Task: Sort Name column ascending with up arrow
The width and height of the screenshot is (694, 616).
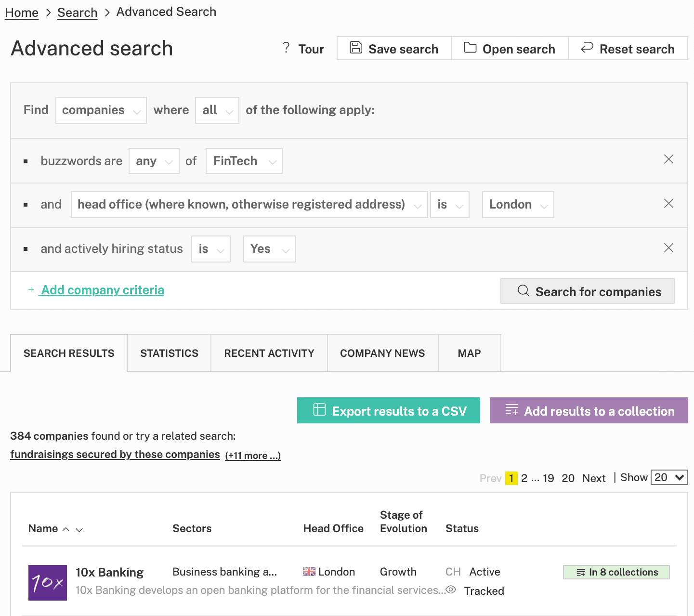Action: [66, 529]
